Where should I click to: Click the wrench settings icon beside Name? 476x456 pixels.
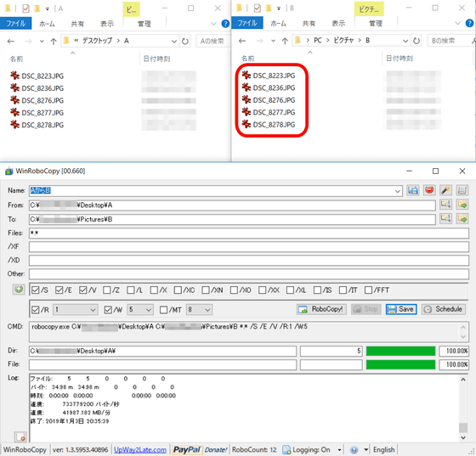click(445, 190)
